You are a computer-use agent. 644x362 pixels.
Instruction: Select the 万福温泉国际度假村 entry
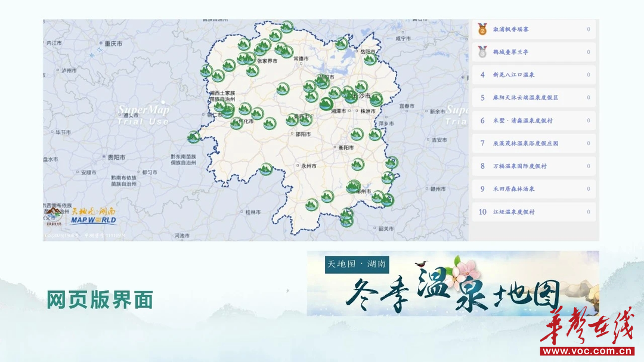(x=534, y=166)
